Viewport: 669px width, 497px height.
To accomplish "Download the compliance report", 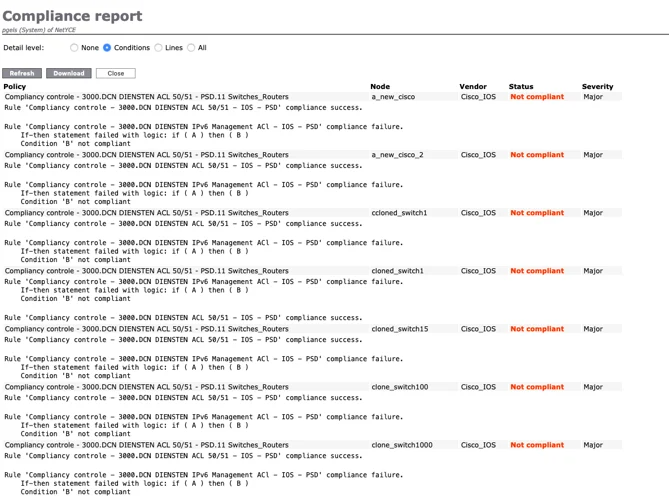I will pyautogui.click(x=69, y=73).
